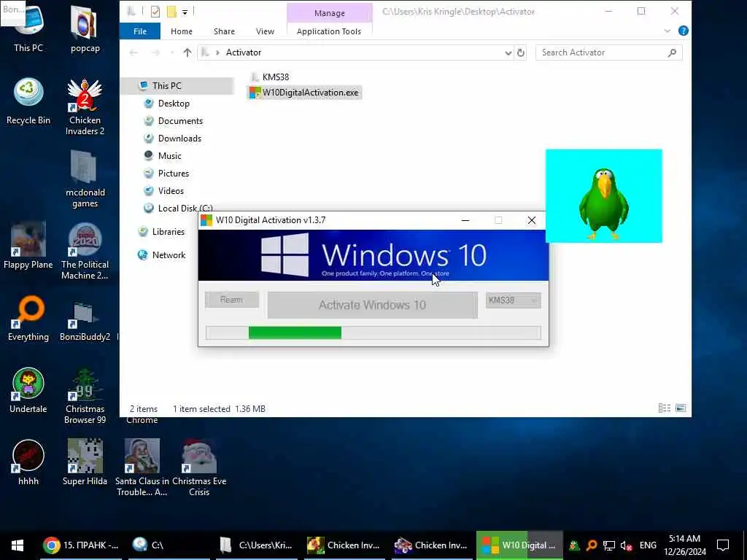Click the ENG language indicator

pyautogui.click(x=648, y=545)
